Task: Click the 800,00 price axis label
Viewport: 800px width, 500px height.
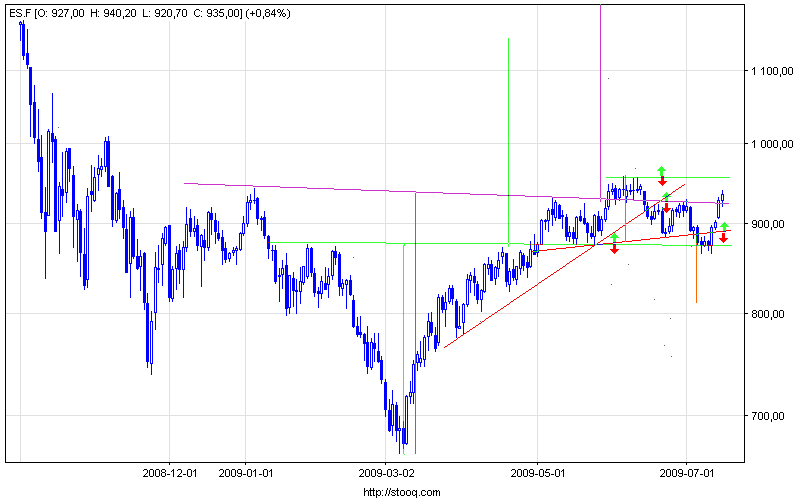Action: pyautogui.click(x=768, y=314)
